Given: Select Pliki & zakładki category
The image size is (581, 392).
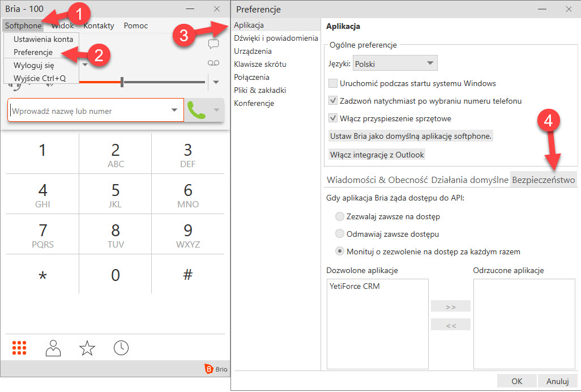Looking at the screenshot, I should pyautogui.click(x=276, y=90).
